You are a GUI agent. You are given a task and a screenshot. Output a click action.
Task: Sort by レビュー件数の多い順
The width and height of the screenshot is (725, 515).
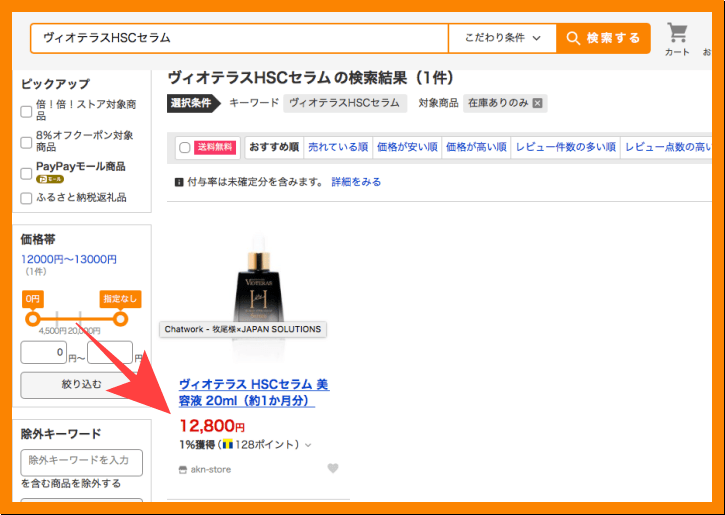565,148
